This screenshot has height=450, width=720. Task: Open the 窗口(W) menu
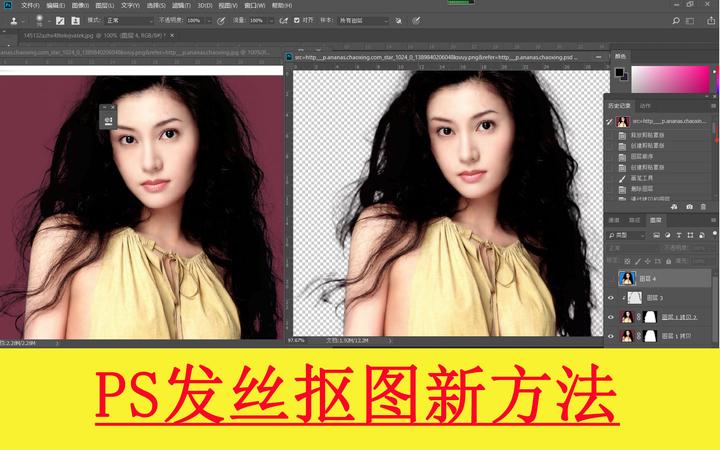(x=255, y=6)
